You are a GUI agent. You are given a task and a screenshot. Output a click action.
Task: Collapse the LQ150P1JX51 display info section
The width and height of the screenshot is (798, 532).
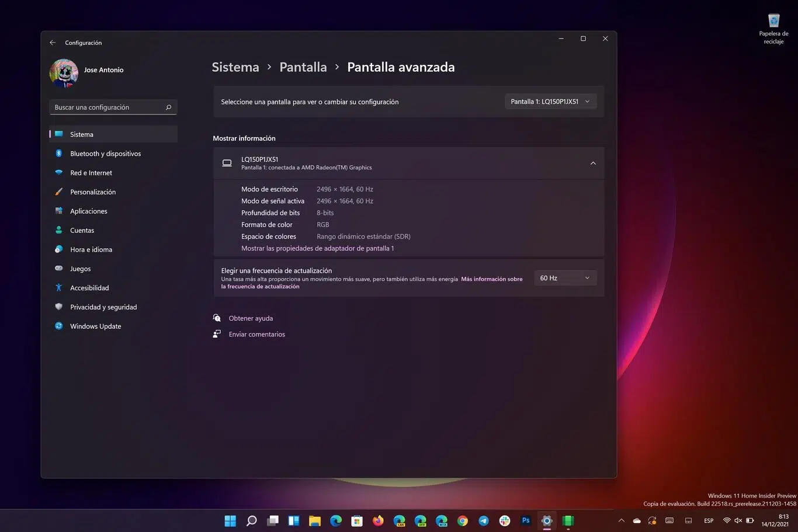point(593,164)
